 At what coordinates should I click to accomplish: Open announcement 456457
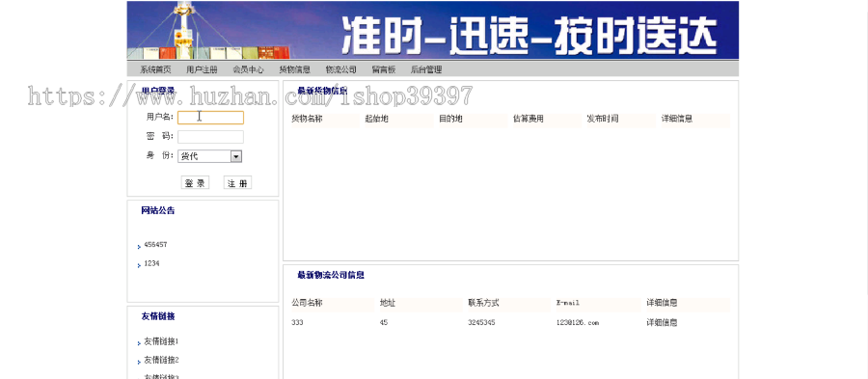tap(155, 245)
